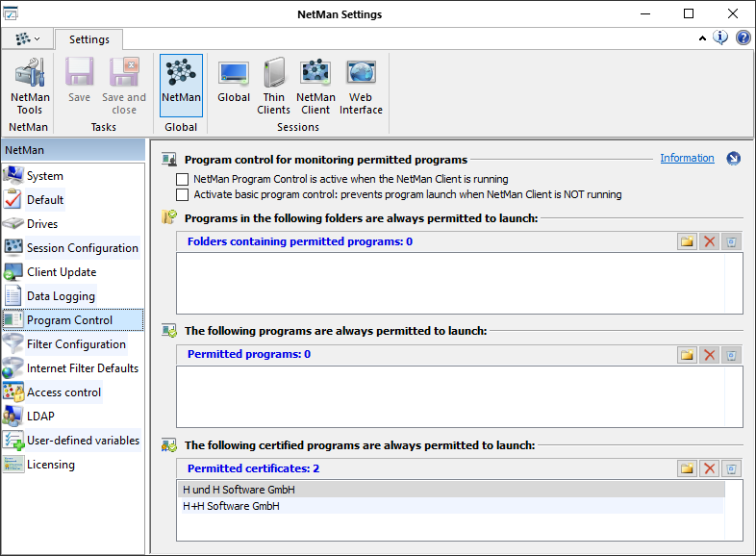Collapse the ribbon with the up arrow
The width and height of the screenshot is (756, 556).
coord(702,38)
